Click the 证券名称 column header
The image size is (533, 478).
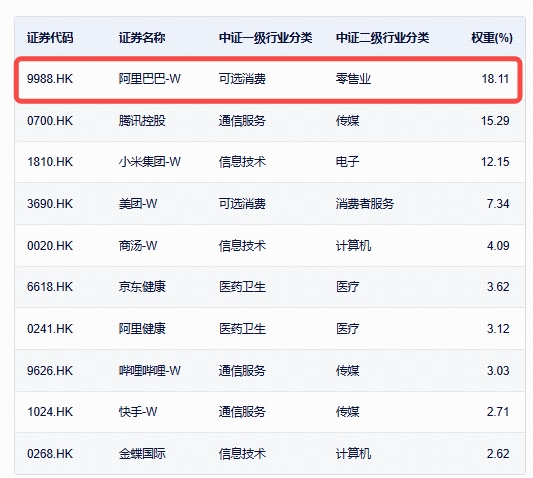(142, 38)
